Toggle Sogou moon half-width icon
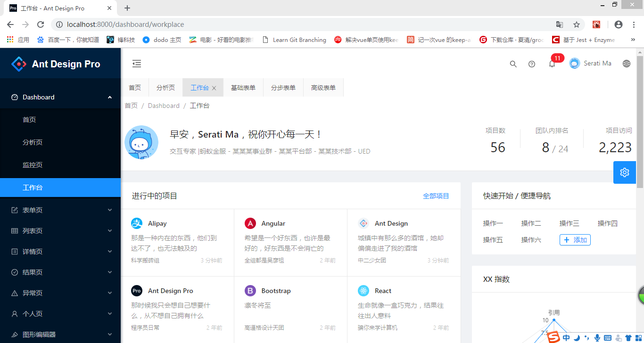Screen dimensions: 644x343 pos(577,337)
